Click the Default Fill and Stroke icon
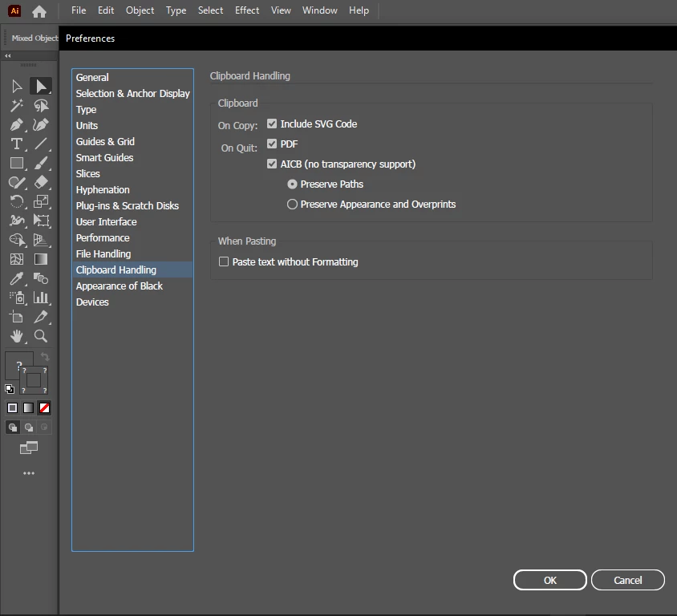 pyautogui.click(x=10, y=389)
